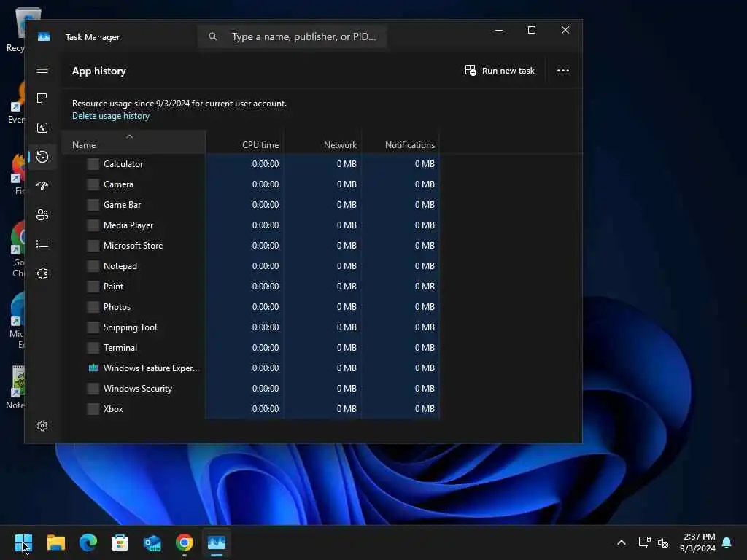Select the Terminal row
The width and height of the screenshot is (747, 560).
pos(251,348)
